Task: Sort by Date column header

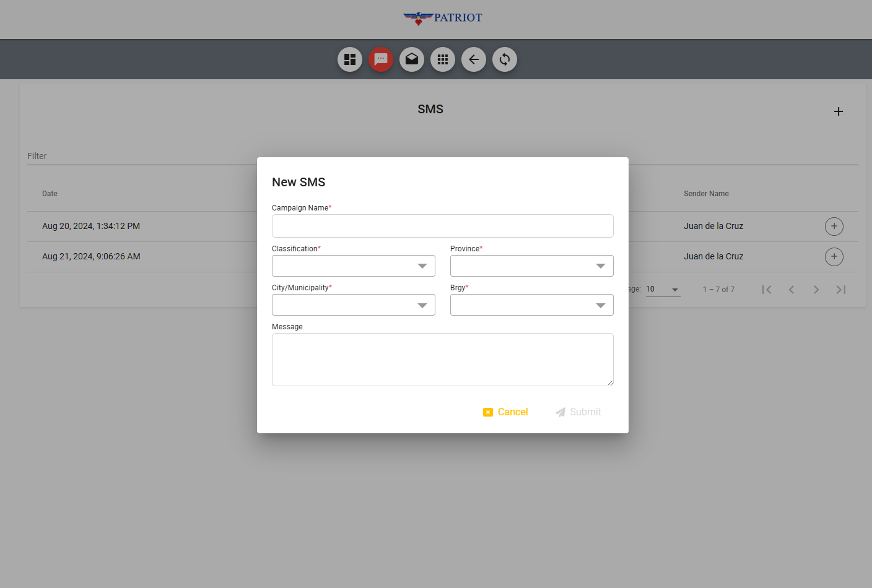Action: (x=50, y=194)
